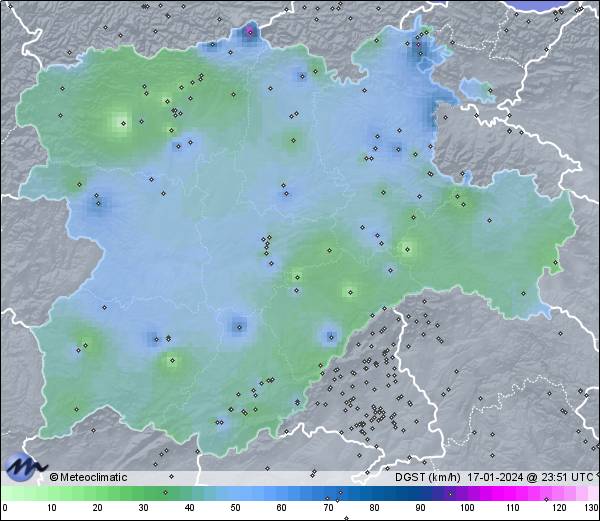This screenshot has width=600, height=521.
Task: Click the scale value 20
Action: pyautogui.click(x=98, y=508)
